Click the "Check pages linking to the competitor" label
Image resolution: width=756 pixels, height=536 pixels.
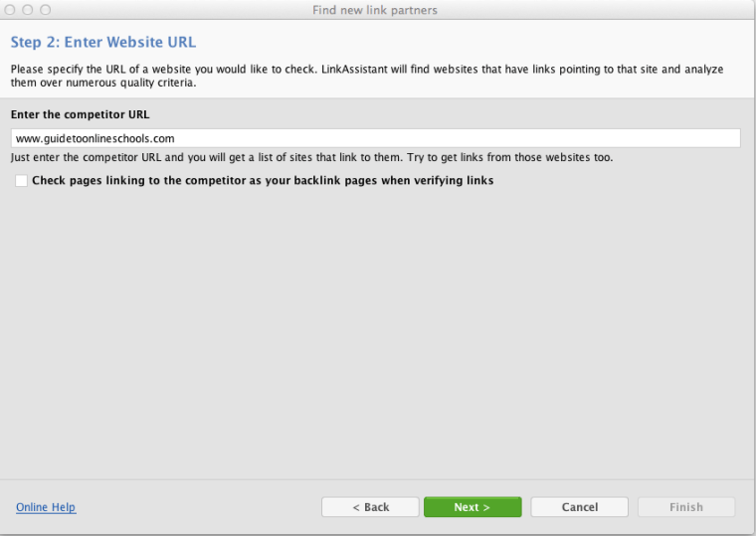263,181
